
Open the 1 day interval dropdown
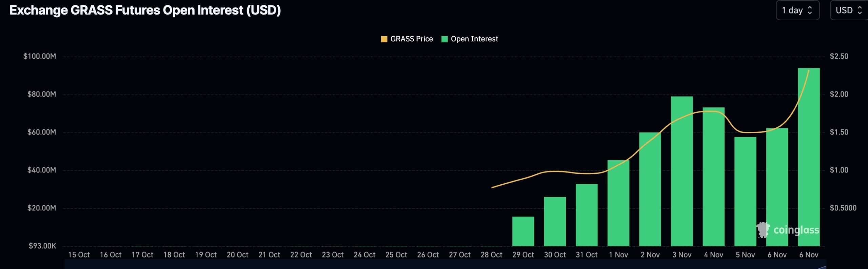[797, 10]
